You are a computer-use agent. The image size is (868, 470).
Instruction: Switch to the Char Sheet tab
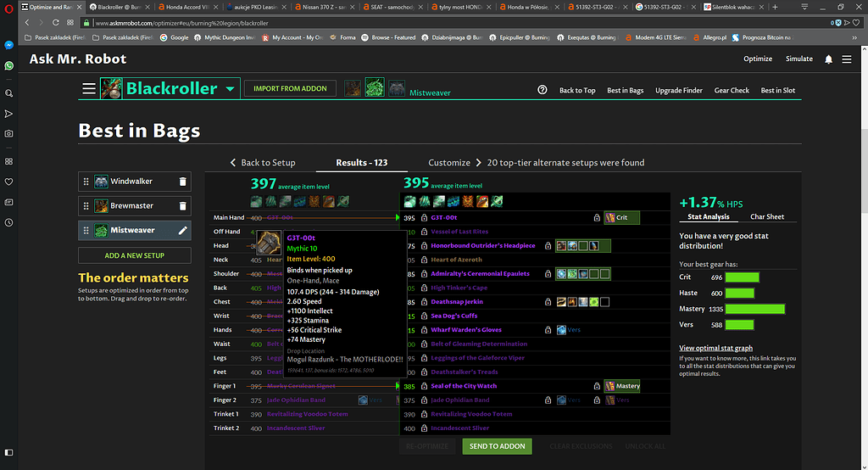coord(766,216)
